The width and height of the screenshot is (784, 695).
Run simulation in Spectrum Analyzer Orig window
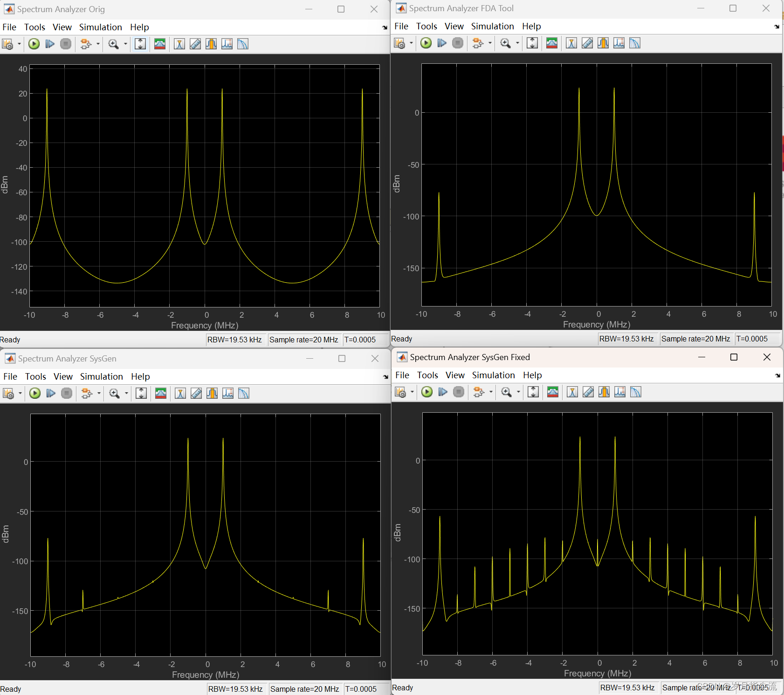tap(34, 44)
